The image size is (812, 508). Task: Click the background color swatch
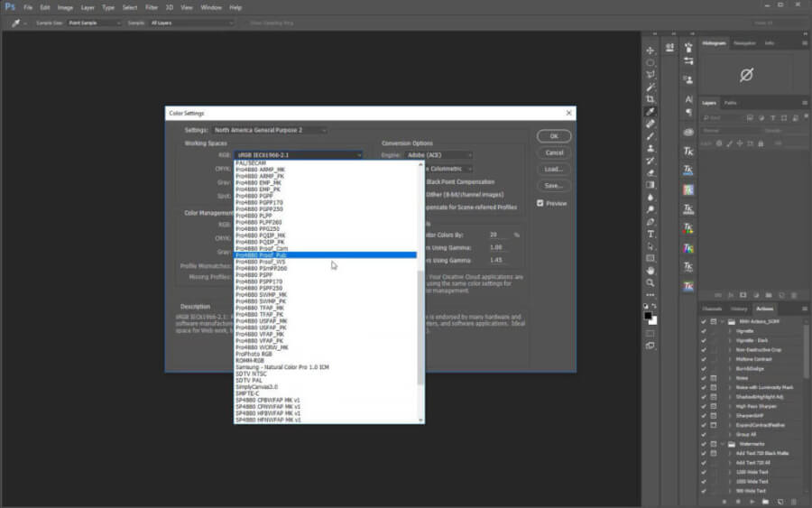pyautogui.click(x=653, y=321)
